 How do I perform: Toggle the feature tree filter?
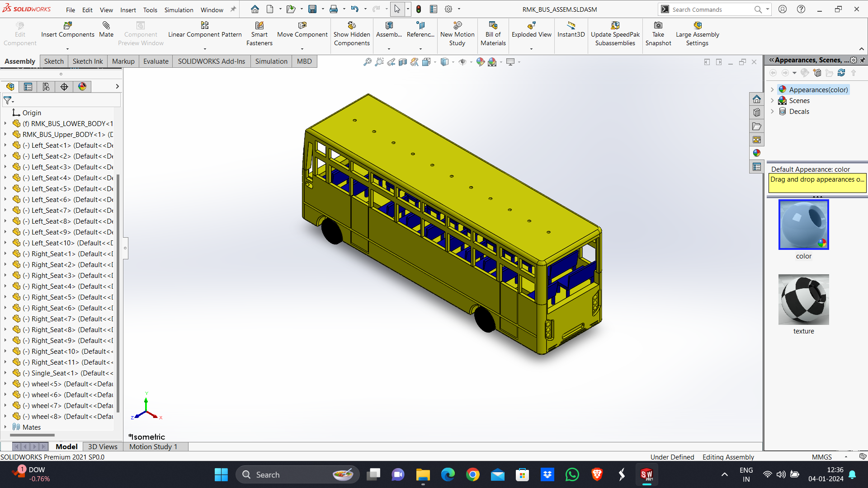coord(8,100)
